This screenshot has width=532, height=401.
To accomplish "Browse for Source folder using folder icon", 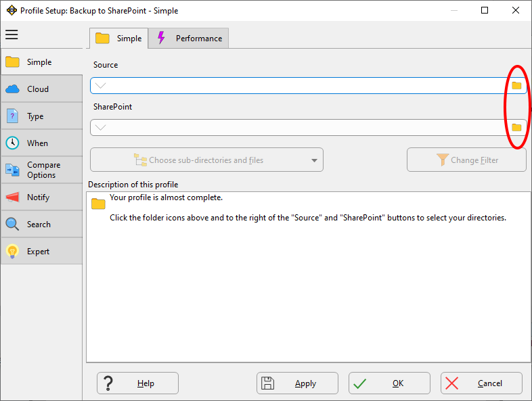I will 516,86.
